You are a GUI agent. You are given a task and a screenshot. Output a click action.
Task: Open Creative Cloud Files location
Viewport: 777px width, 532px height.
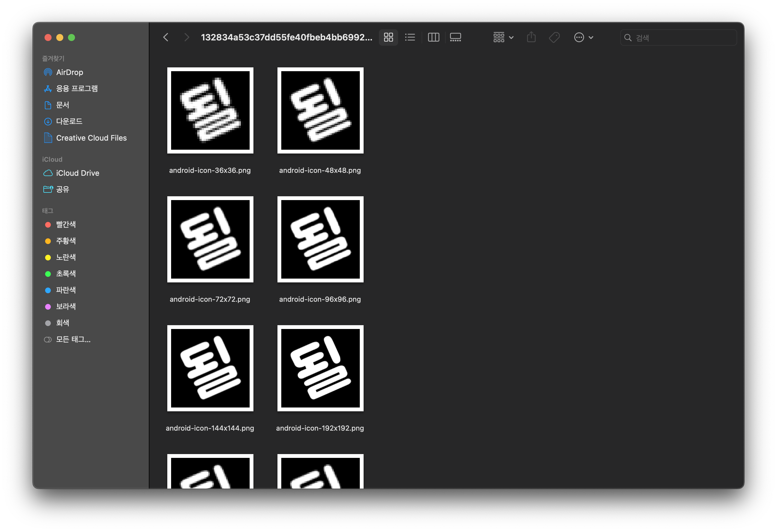(91, 138)
